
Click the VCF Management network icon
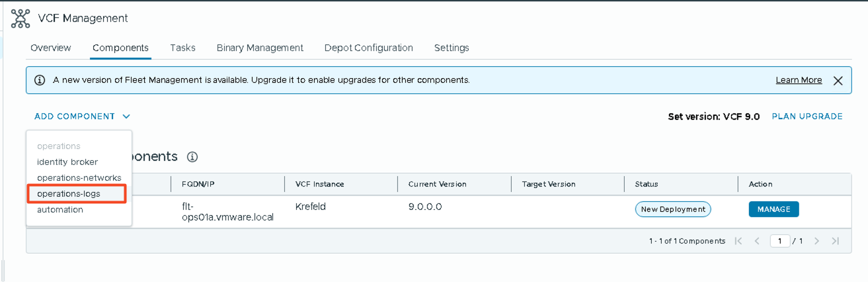click(x=20, y=19)
